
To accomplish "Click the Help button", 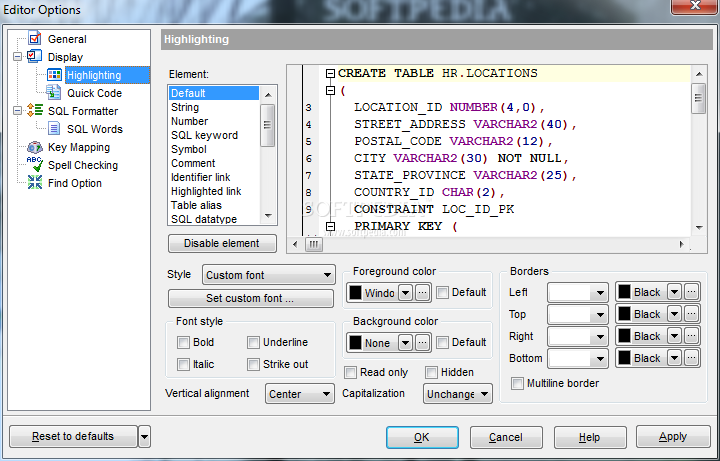I will pyautogui.click(x=590, y=437).
